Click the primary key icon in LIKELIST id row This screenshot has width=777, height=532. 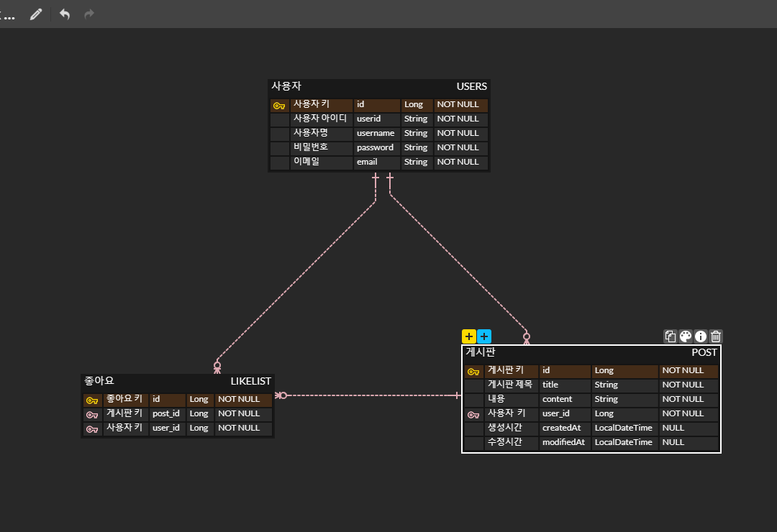pyautogui.click(x=92, y=400)
